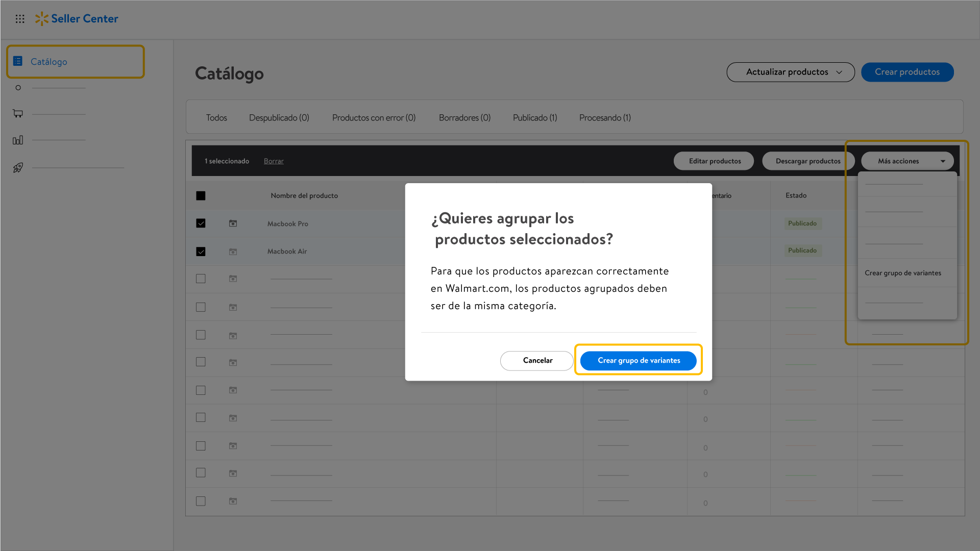This screenshot has width=980, height=551.
Task: Switch to the Publicado (1) tab
Action: pyautogui.click(x=534, y=118)
